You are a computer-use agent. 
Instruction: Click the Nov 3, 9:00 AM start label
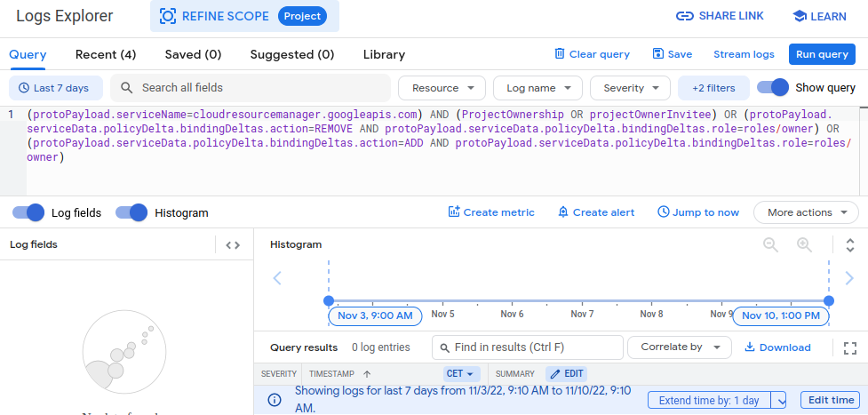[x=375, y=315]
